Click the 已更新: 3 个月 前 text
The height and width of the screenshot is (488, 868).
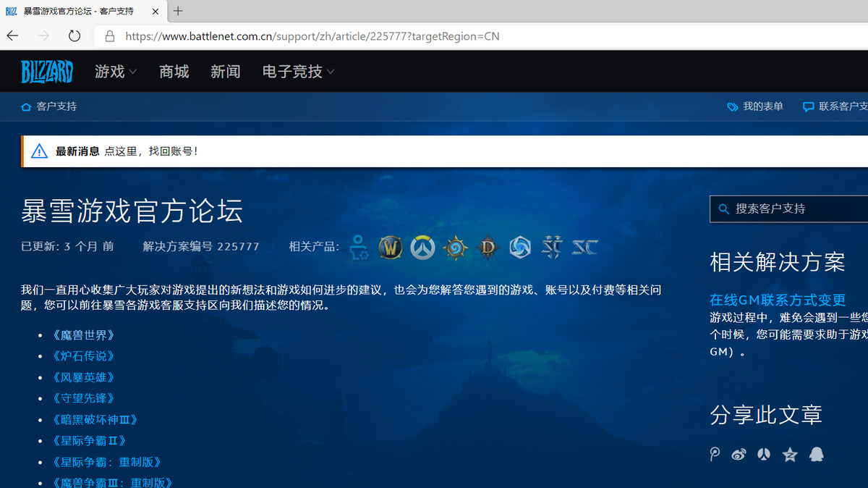pos(67,246)
